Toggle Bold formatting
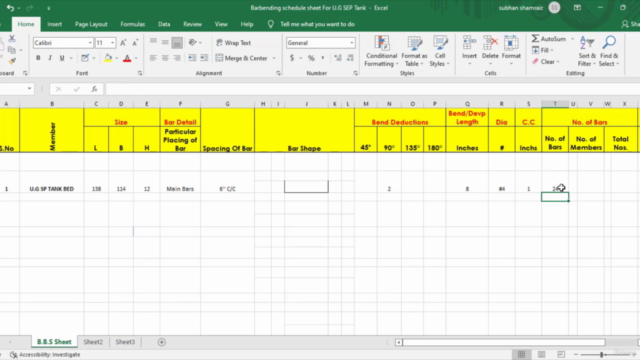 coord(38,58)
